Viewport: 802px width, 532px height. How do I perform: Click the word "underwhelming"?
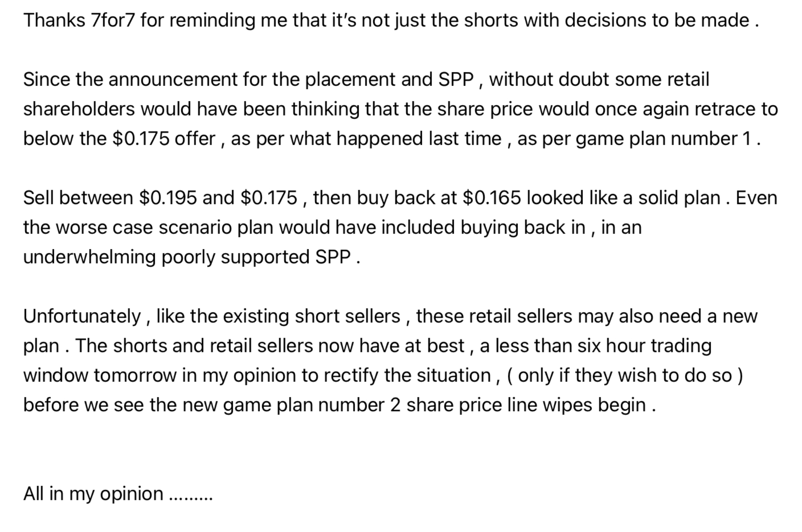tap(89, 257)
